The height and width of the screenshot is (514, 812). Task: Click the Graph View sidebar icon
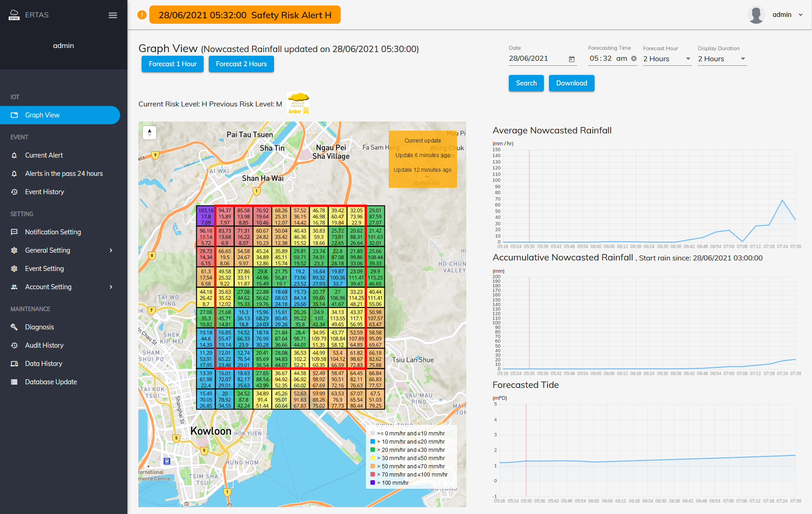14,115
